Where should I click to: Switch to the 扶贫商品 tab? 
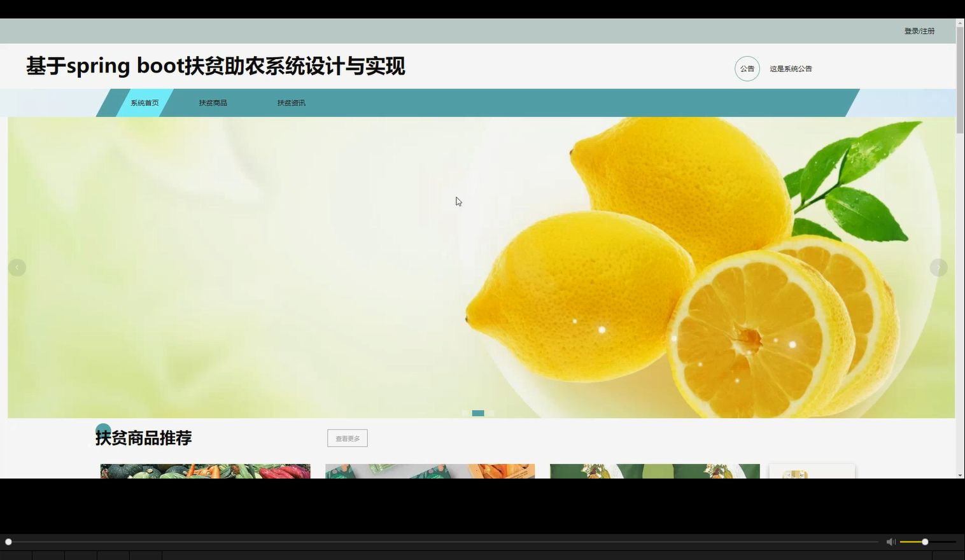(x=213, y=102)
